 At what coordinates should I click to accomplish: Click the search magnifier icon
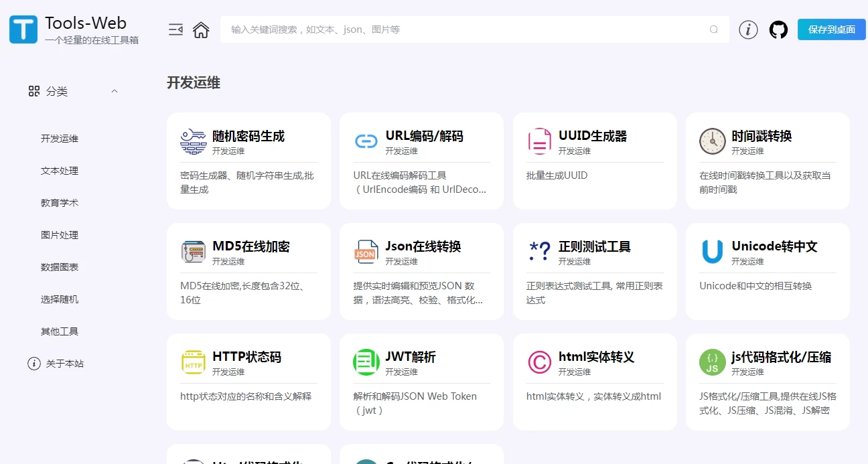click(x=714, y=29)
